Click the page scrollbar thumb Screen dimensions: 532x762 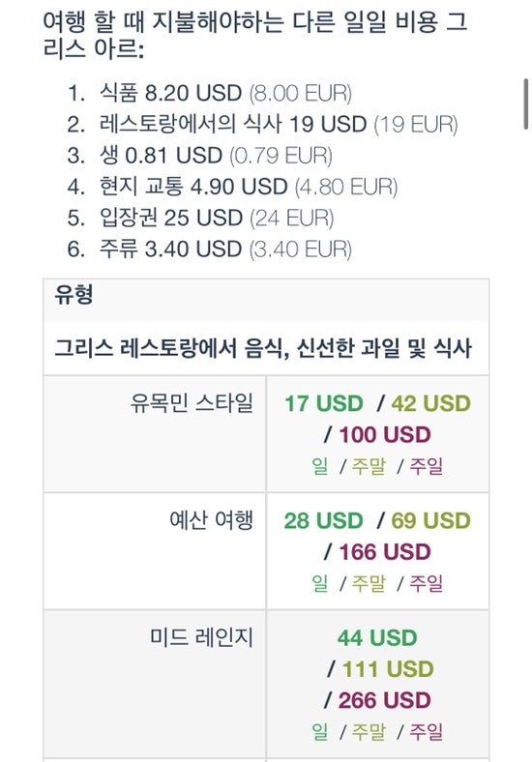[525, 103]
